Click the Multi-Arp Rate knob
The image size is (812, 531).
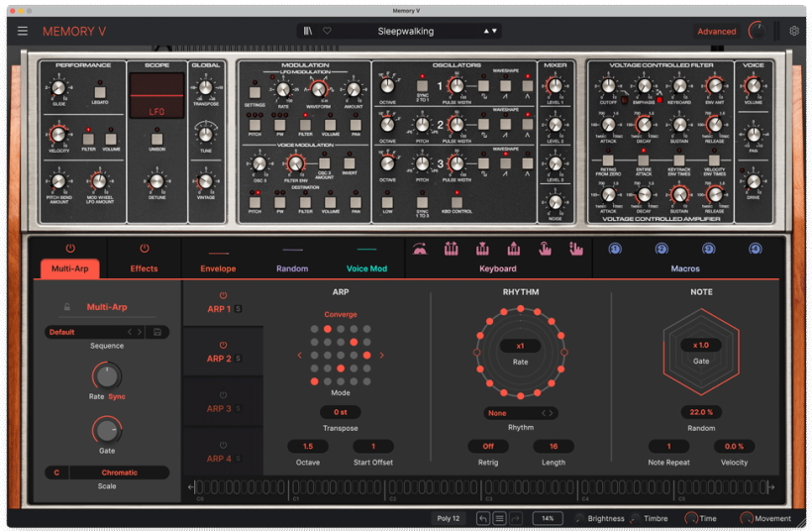pyautogui.click(x=107, y=376)
